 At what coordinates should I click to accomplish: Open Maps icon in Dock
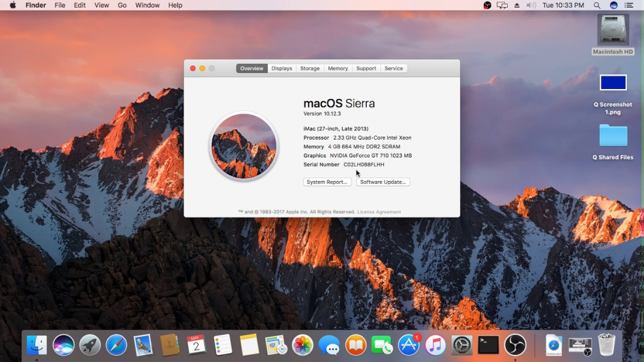(276, 345)
